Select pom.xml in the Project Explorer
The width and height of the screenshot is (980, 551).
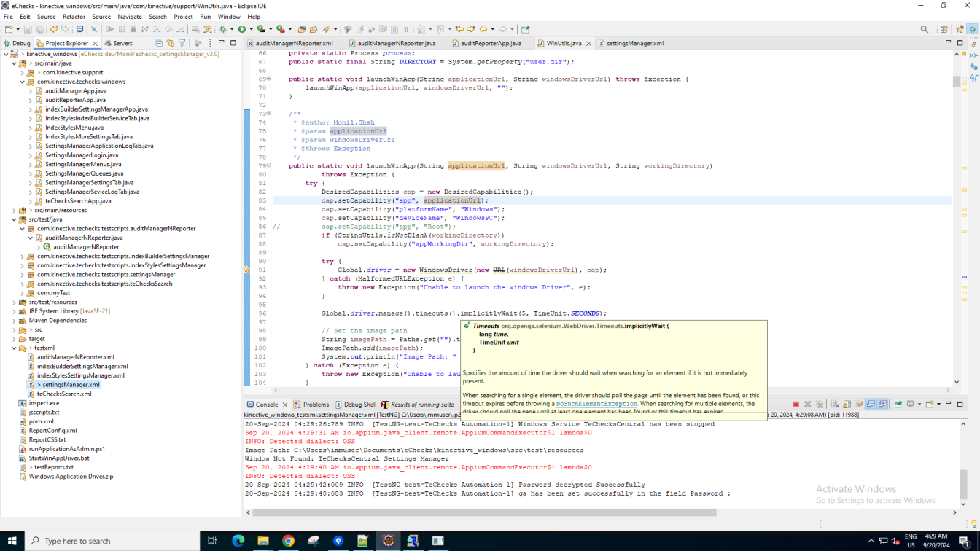(x=40, y=421)
